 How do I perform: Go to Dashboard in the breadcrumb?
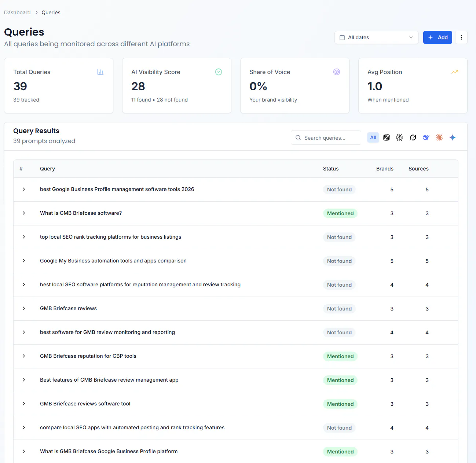point(17,12)
